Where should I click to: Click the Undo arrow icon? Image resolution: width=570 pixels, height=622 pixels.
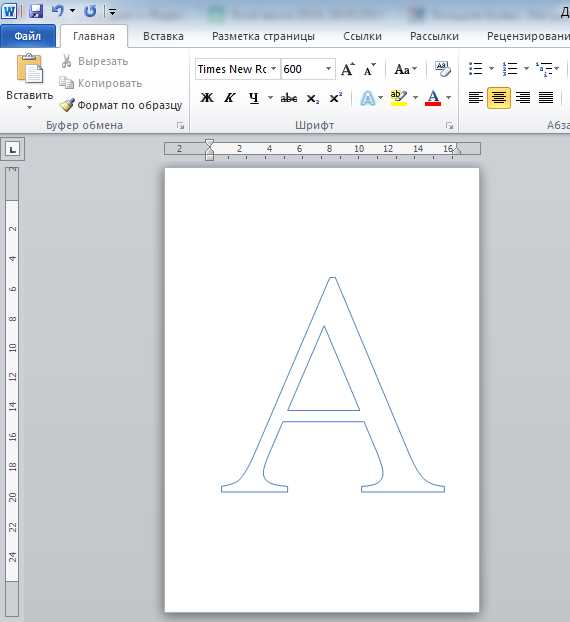click(58, 11)
